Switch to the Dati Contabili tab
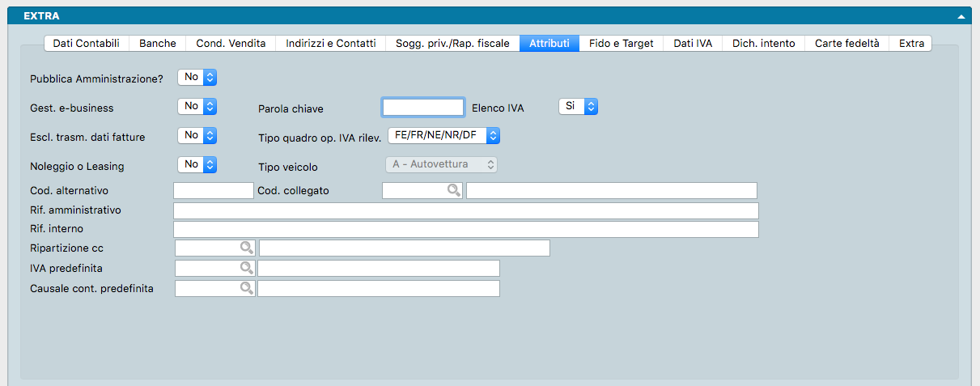This screenshot has height=386, width=980. [86, 44]
